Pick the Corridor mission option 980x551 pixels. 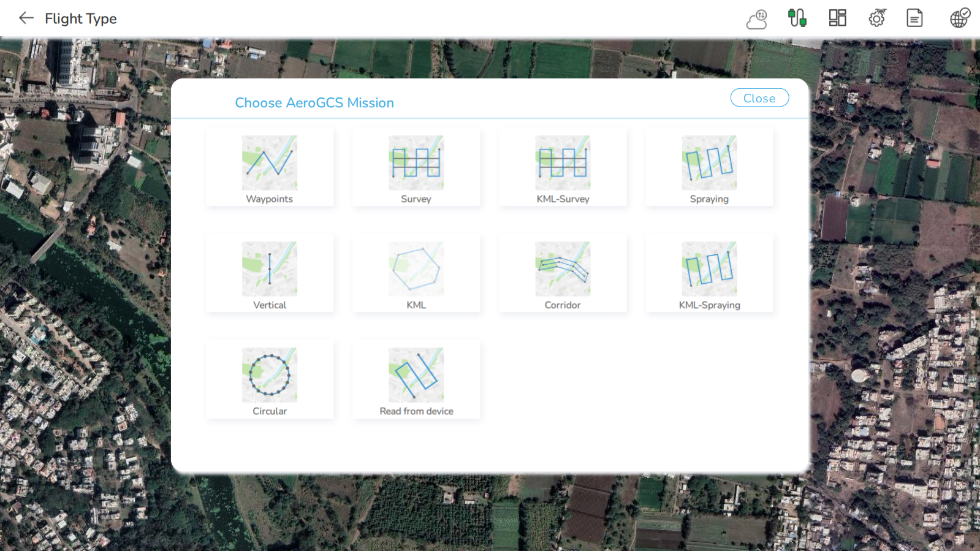click(563, 274)
